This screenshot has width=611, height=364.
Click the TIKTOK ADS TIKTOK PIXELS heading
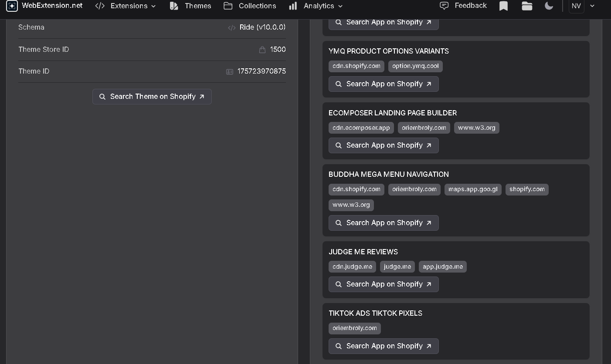pos(375,313)
